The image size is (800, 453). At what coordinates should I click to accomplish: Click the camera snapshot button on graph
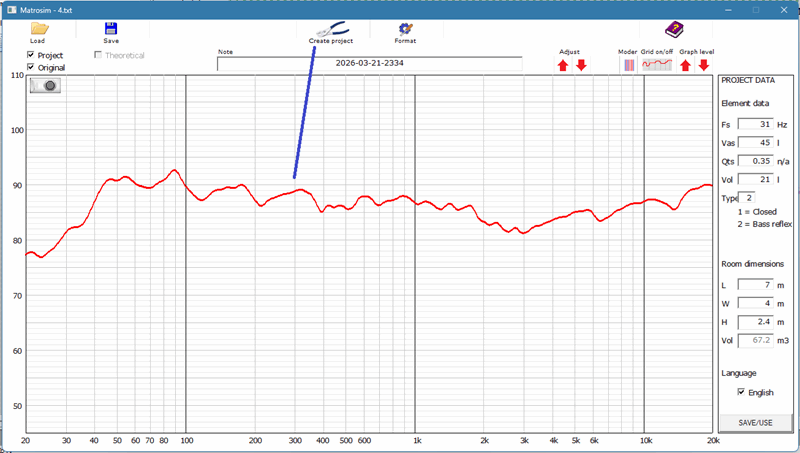tap(46, 86)
